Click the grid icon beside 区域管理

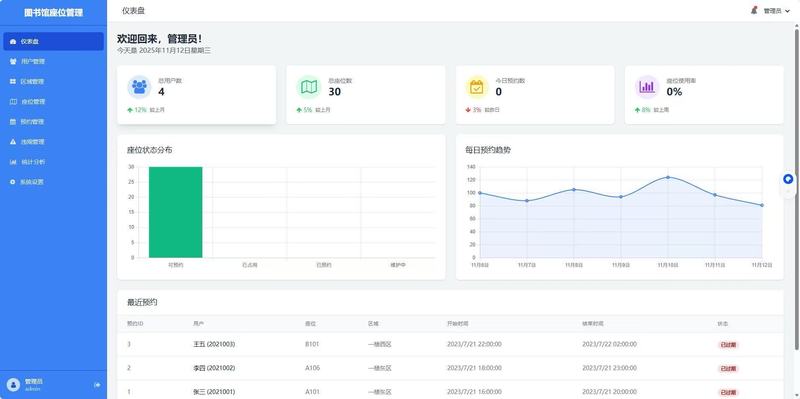13,82
